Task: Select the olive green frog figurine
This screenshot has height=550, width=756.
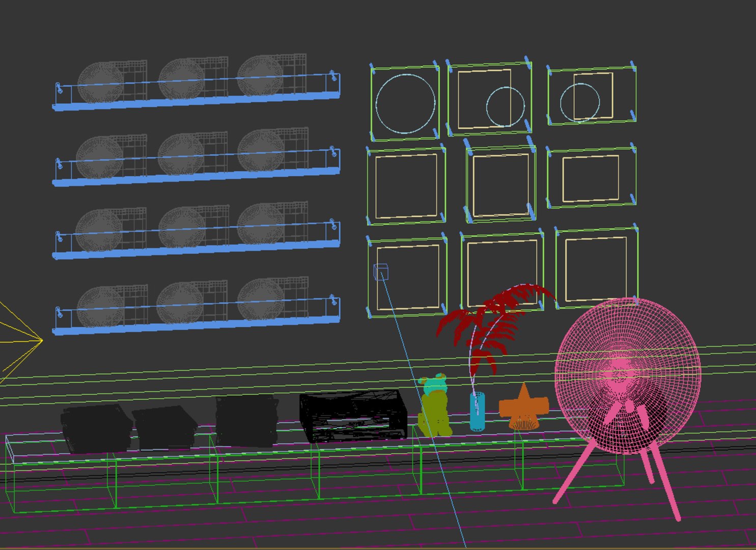Action: pyautogui.click(x=434, y=406)
